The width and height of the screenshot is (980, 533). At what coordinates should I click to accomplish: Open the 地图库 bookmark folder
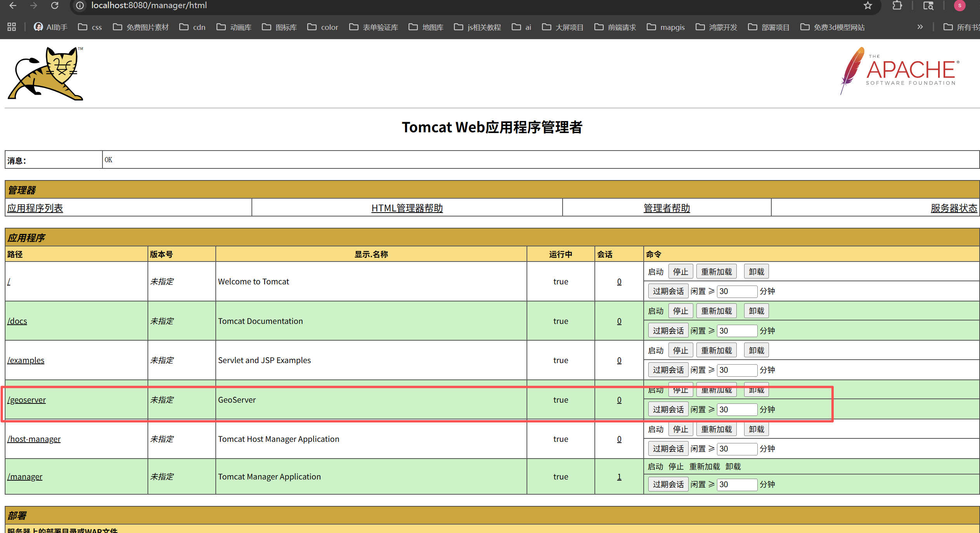[x=426, y=27]
